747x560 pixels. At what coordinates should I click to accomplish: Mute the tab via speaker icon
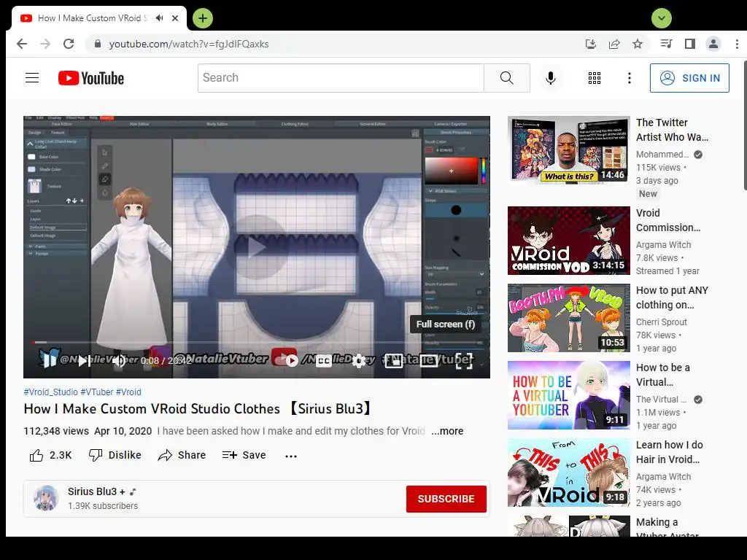click(x=160, y=18)
